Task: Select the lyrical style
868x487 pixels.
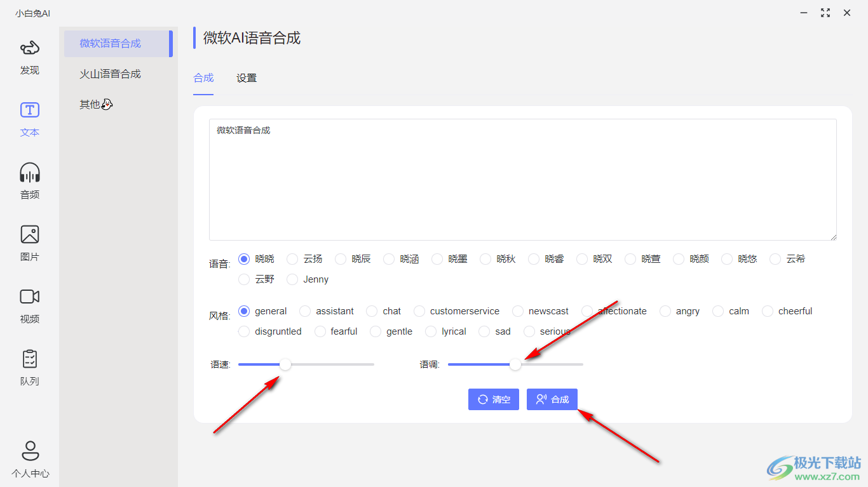Action: [x=446, y=331]
